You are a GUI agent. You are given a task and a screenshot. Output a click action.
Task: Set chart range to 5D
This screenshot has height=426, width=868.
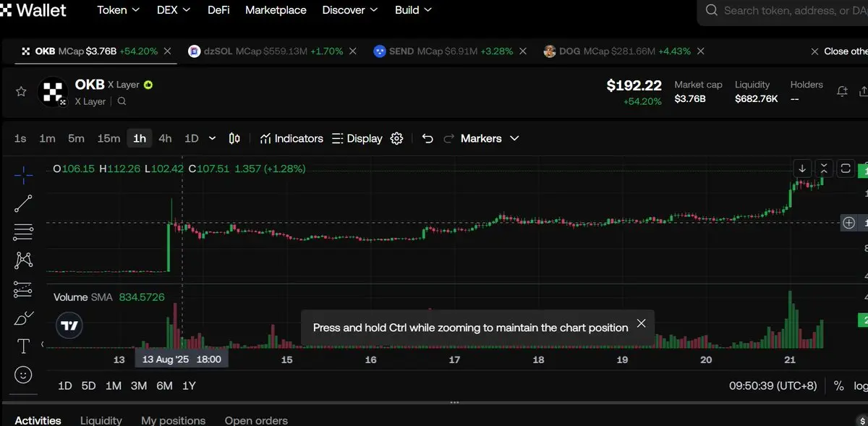[88, 386]
